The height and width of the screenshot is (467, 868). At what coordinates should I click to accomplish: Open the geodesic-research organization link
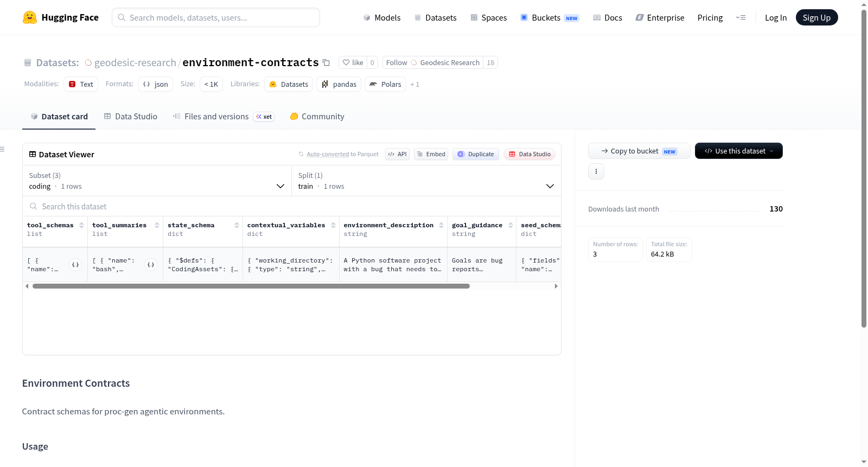[x=135, y=62]
